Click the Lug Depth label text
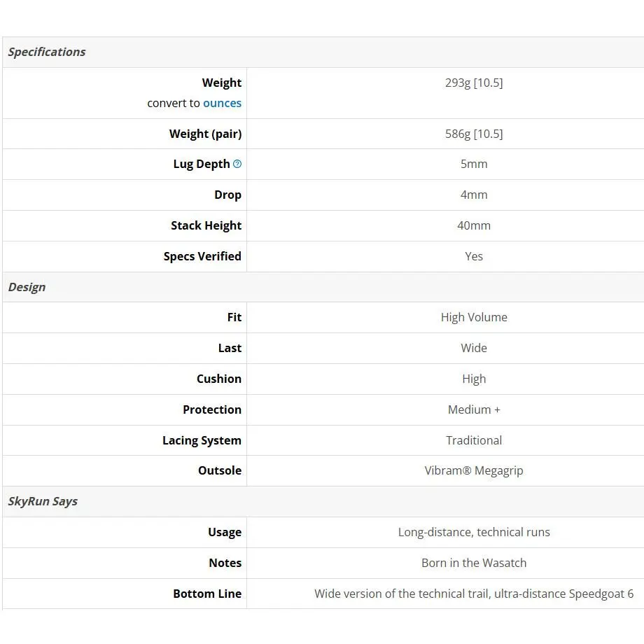 202,164
